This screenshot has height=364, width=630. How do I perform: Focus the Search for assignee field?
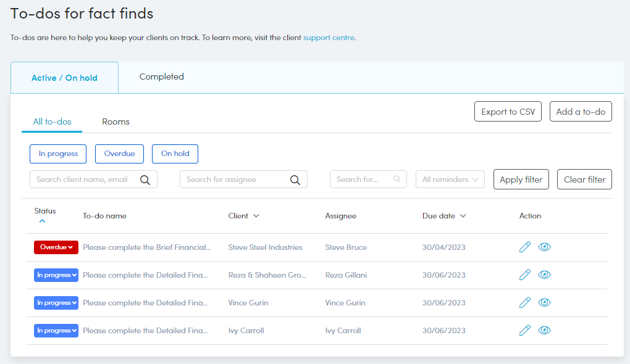pyautogui.click(x=243, y=180)
